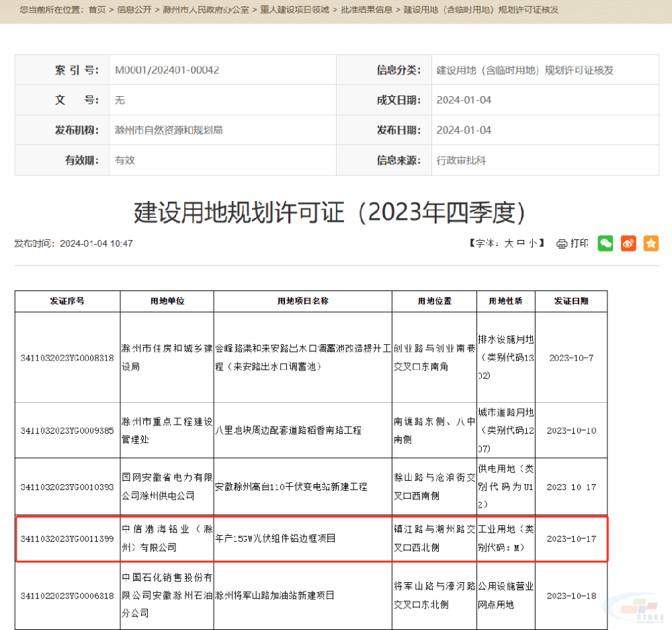The image size is (672, 630).
Task: Click index number M0001/202401-00042
Action: (167, 70)
